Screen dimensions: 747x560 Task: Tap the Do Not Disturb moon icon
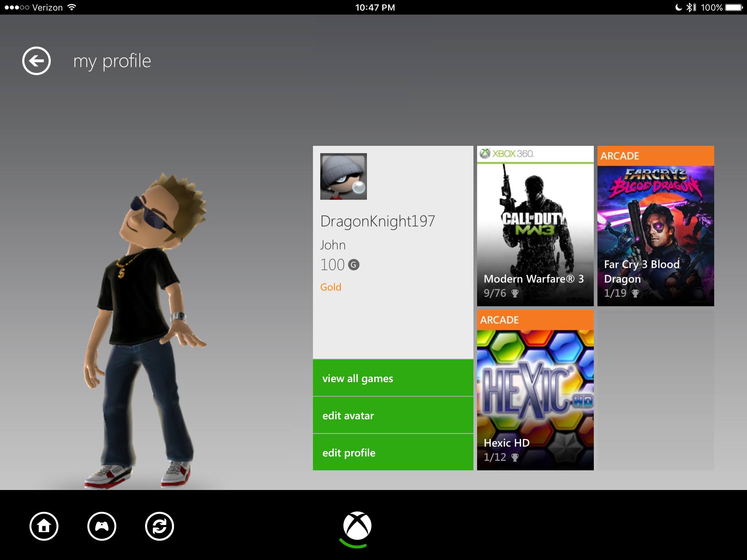[x=678, y=7]
